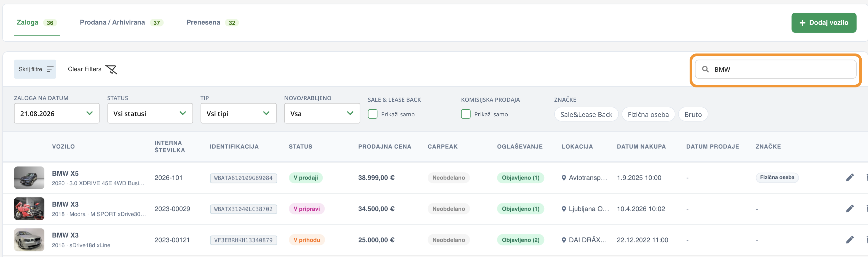Tick Komisijska prodaja Prikaži samo checkbox
The height and width of the screenshot is (257, 868).
(466, 114)
